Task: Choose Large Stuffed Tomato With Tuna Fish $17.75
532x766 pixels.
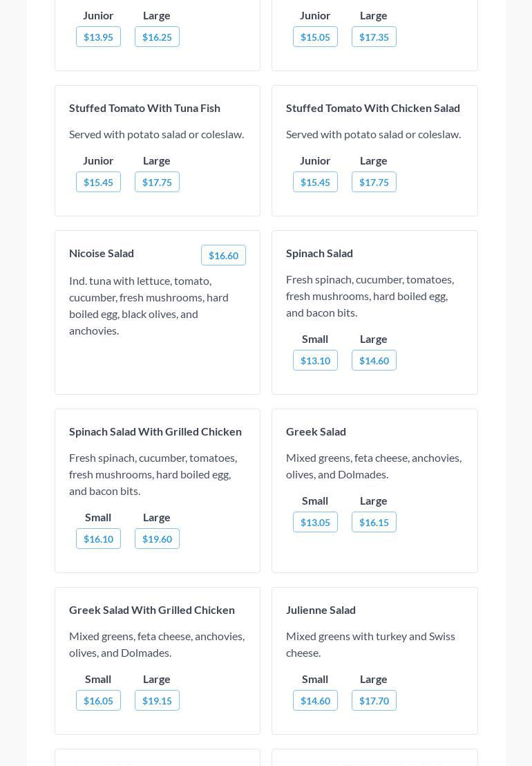Action: (x=157, y=183)
